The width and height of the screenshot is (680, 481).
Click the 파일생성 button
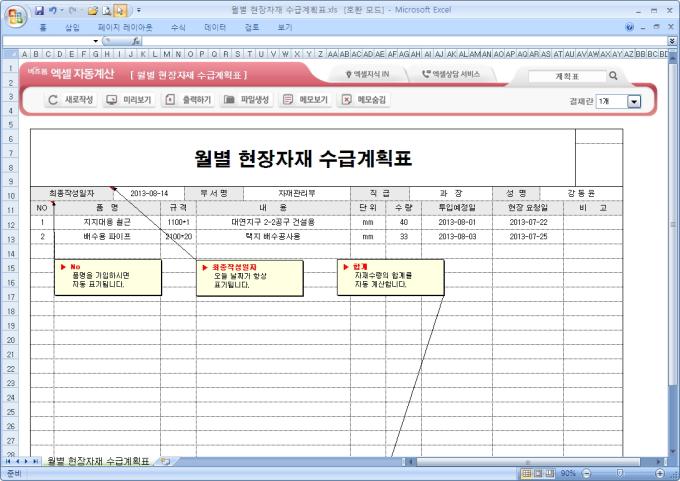[x=246, y=100]
